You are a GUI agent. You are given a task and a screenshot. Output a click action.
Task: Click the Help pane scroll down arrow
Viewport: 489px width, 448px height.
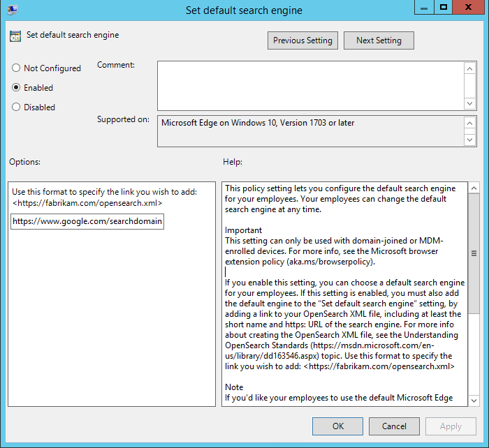click(474, 401)
